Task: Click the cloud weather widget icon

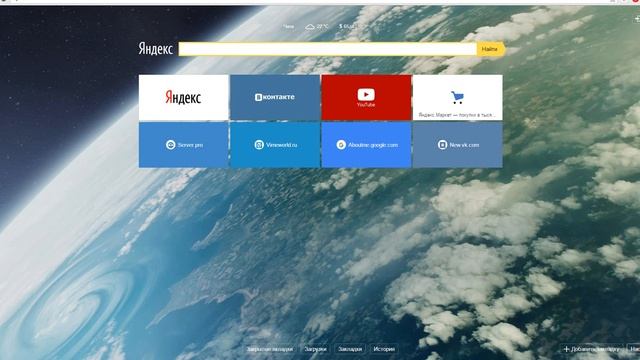Action: 310,27
